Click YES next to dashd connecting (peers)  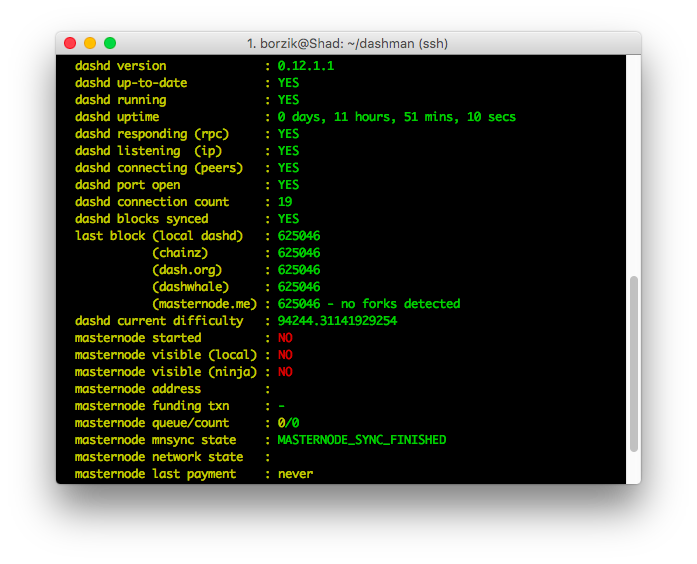pos(288,168)
